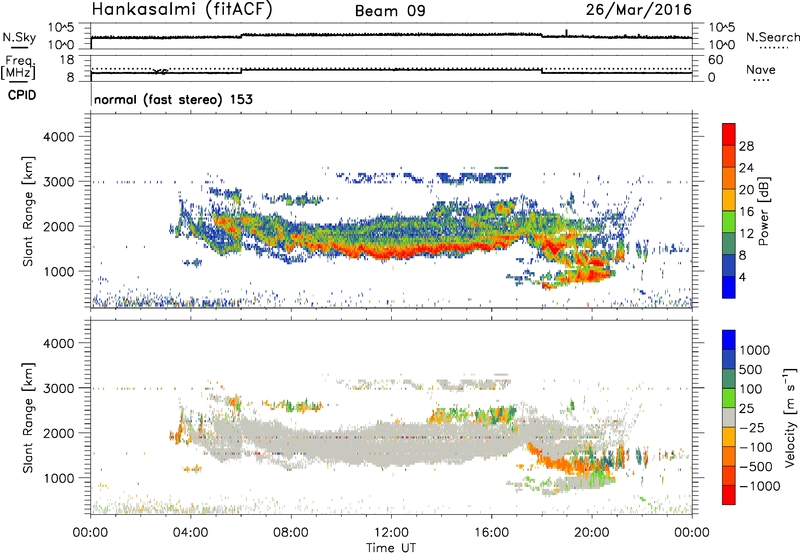
Task: Click the light green 12-16 dB colorbar segment
Action: (729, 222)
